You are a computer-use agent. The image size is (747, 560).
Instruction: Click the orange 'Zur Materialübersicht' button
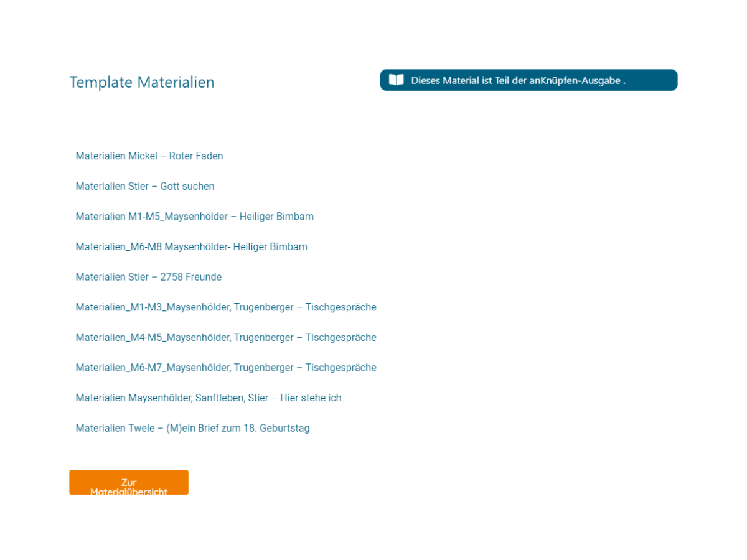(129, 482)
